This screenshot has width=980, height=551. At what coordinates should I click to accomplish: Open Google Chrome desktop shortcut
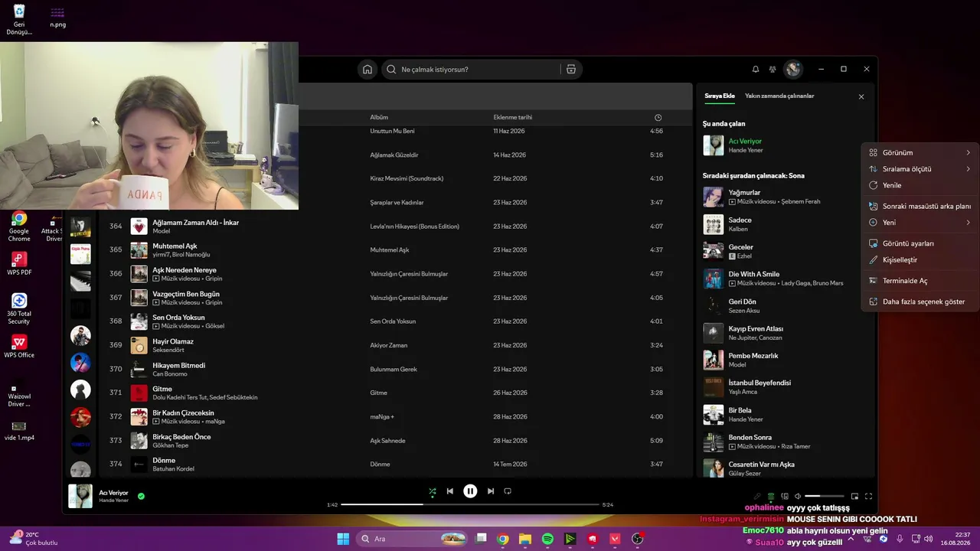point(19,227)
